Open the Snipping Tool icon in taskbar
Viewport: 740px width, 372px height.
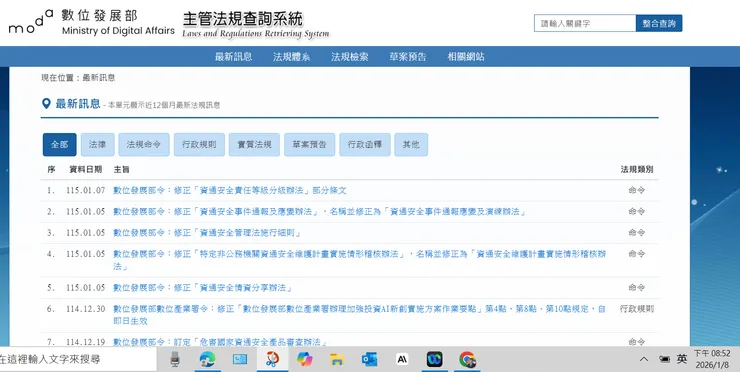(272, 359)
